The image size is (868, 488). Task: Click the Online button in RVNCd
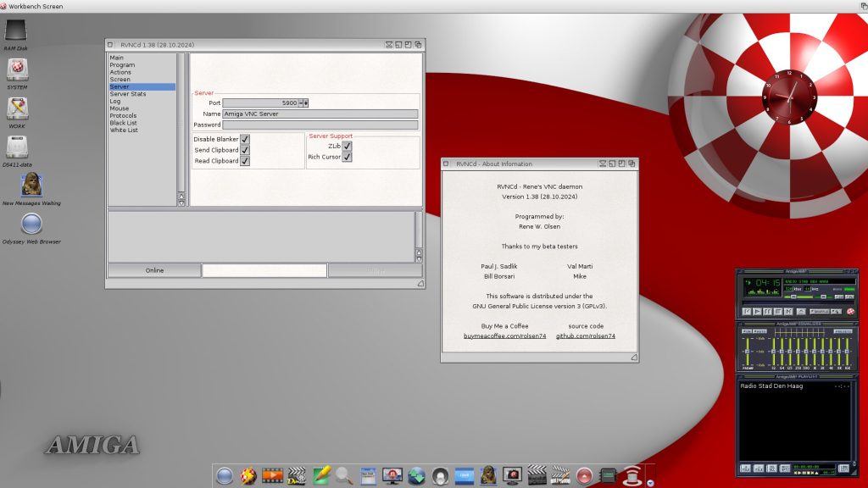[x=154, y=270]
